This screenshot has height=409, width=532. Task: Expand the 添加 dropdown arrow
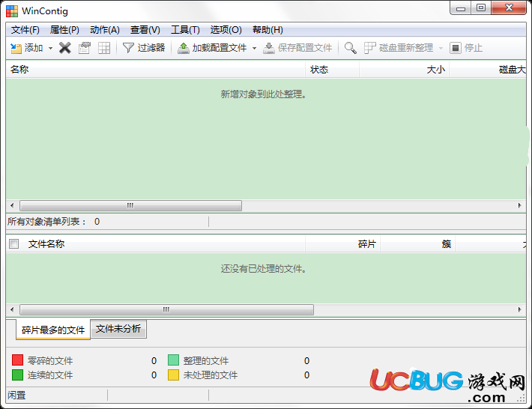point(50,48)
